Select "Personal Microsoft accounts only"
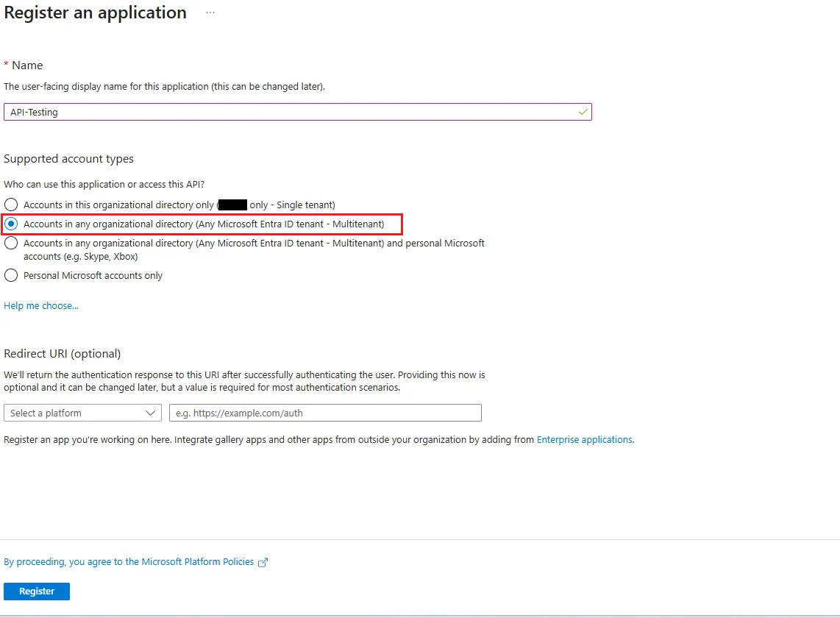 93,275
